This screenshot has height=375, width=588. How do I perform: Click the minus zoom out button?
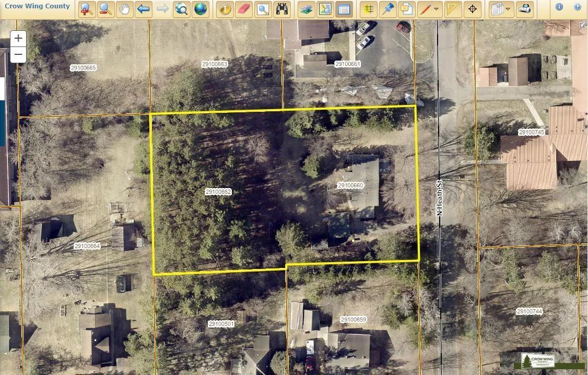click(x=18, y=54)
